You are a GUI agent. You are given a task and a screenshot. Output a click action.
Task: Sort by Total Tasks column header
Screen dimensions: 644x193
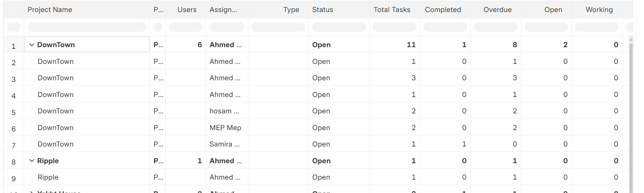[x=392, y=10]
